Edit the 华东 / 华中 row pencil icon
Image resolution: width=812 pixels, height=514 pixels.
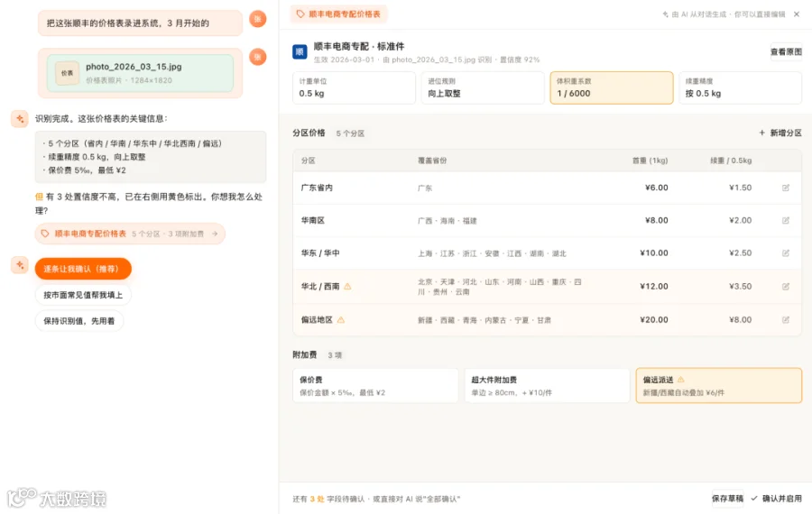tap(786, 253)
